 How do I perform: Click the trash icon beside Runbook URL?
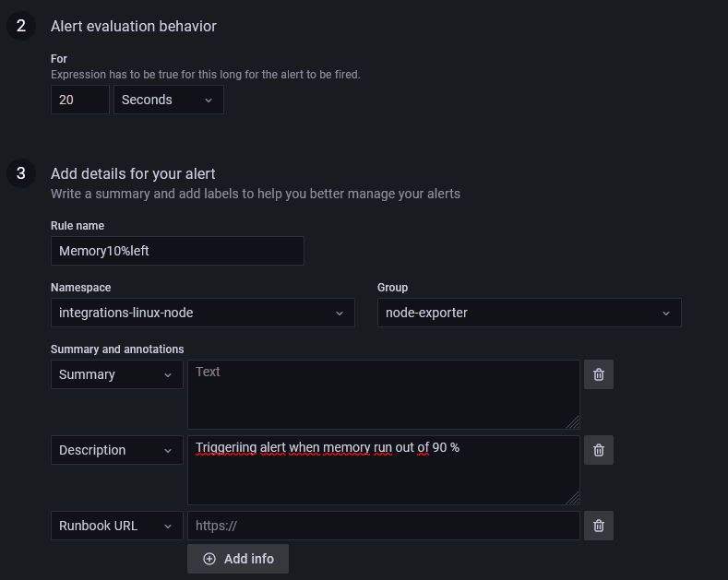click(x=599, y=526)
